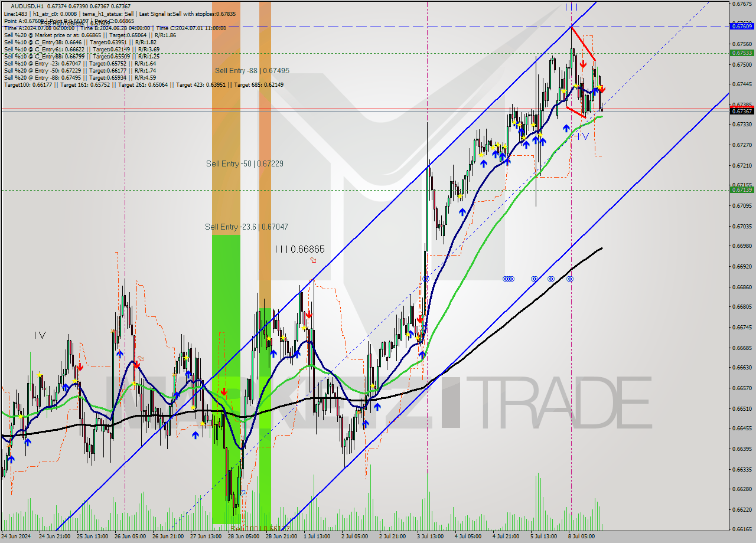Viewport: 756px width, 543px height.
Task: Click the 0.66860 price axis label
Action: click(x=742, y=287)
